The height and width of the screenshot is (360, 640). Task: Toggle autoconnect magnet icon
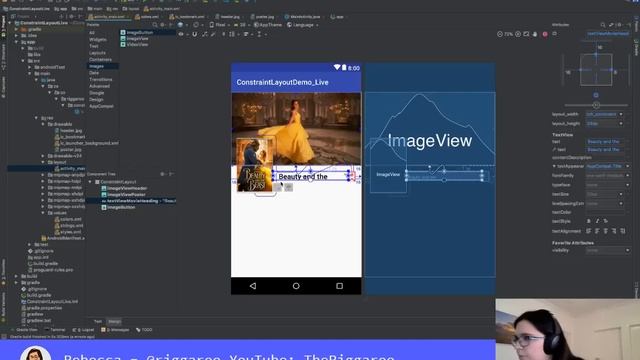(x=194, y=34)
